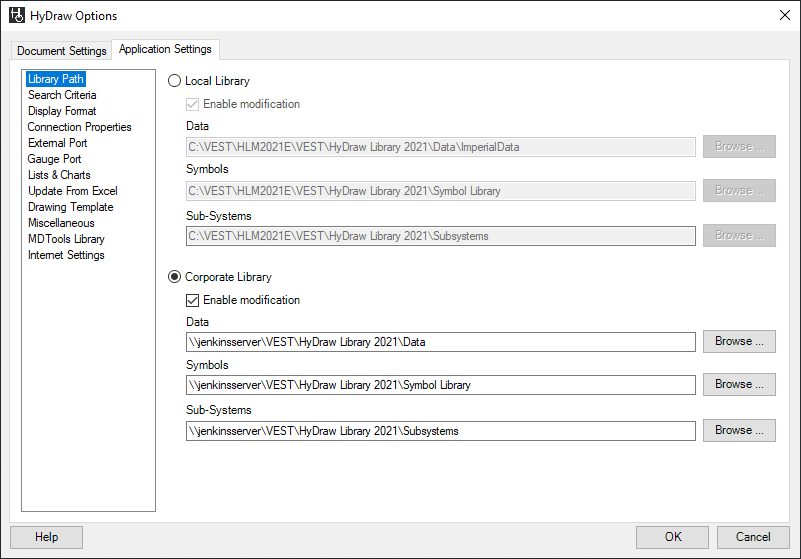Select External Port in the sidebar
Screen dimensions: 801x559
58,143
